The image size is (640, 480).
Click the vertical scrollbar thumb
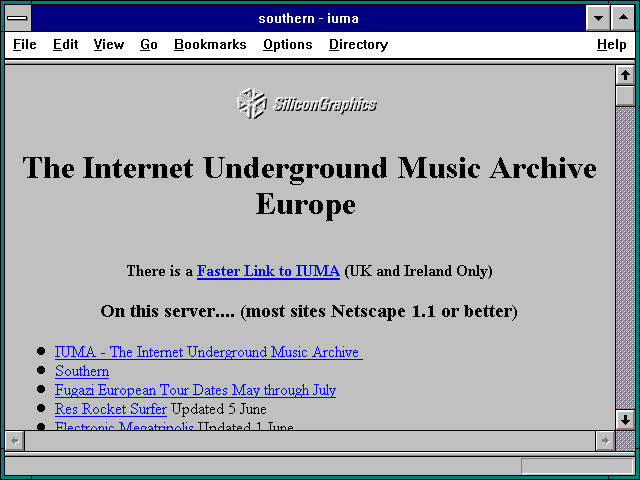coord(625,96)
